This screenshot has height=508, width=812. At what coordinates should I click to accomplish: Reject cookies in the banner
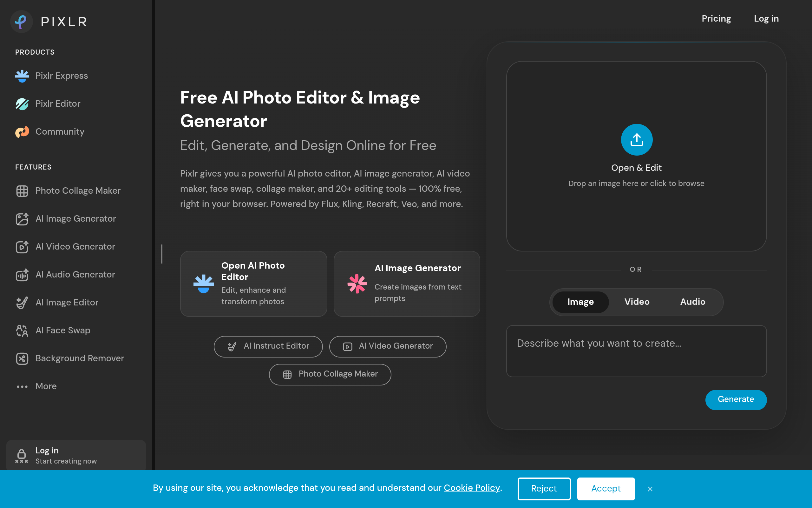[544, 489]
